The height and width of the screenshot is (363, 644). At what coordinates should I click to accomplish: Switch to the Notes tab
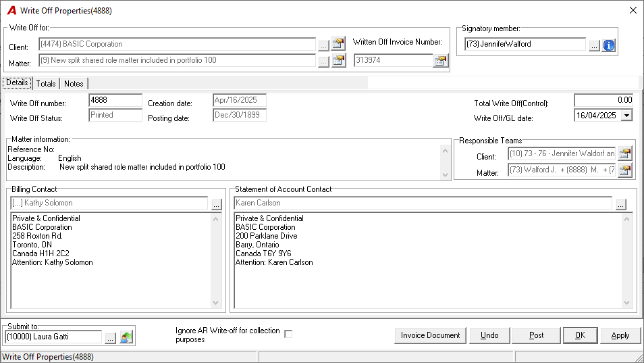coord(74,83)
